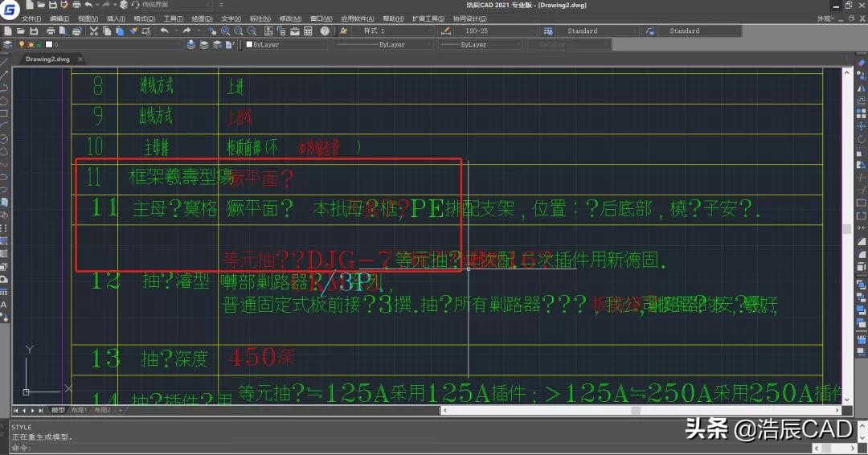Click the Help question mark icon

coord(325,31)
